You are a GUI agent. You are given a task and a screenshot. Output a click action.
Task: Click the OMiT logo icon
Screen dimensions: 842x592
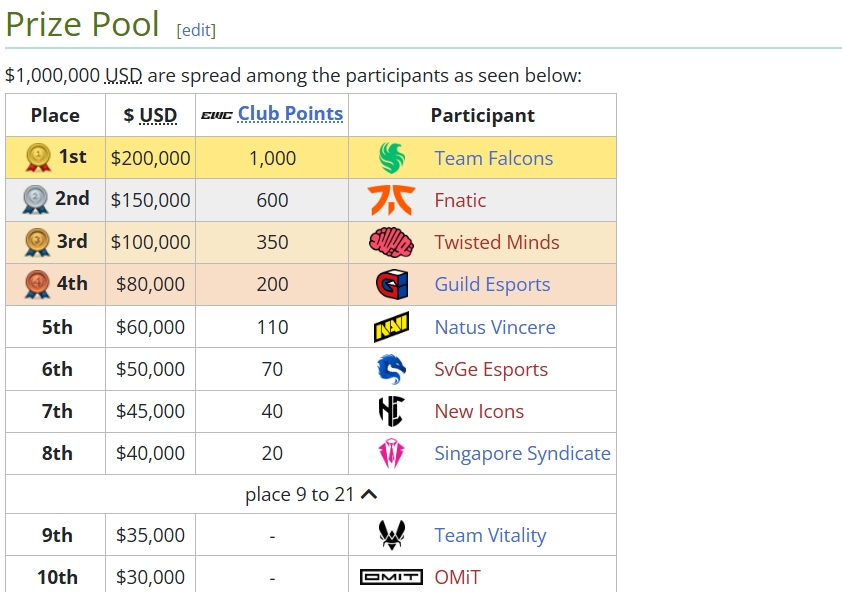(391, 577)
